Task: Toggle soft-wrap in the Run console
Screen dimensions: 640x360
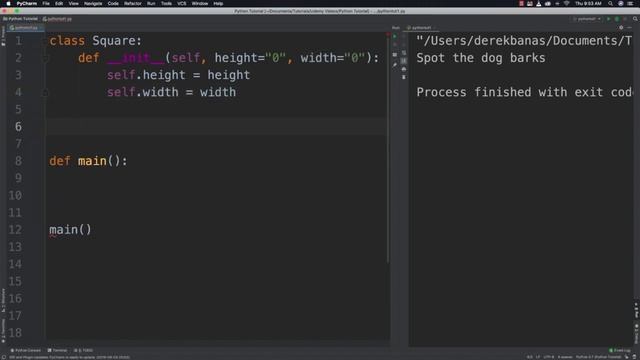Action: click(404, 53)
